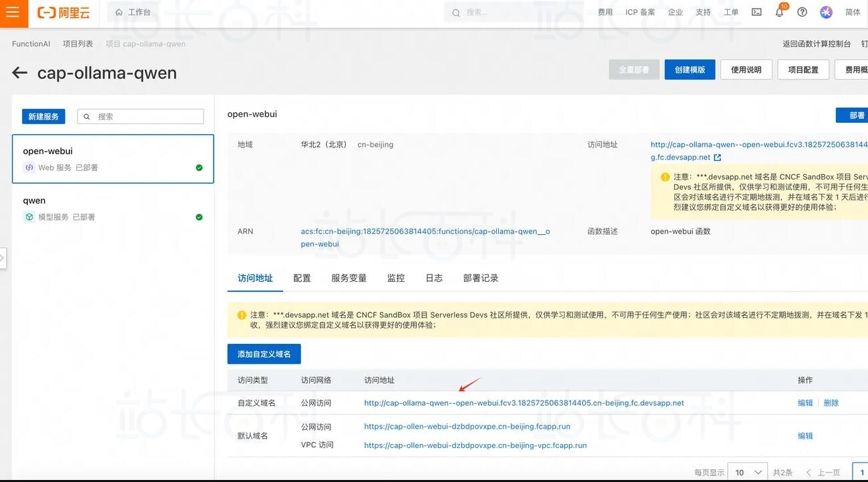Select the qwen model service card
The width and height of the screenshot is (868, 482).
click(113, 208)
